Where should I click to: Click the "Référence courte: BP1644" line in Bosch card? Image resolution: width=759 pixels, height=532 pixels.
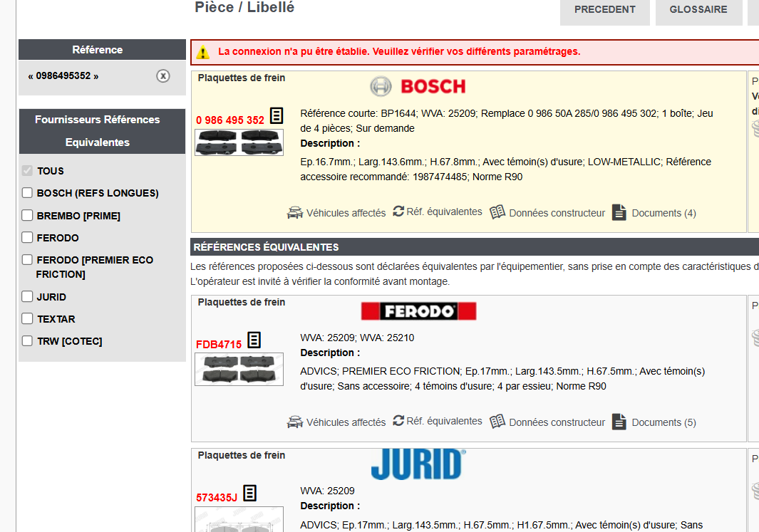click(x=506, y=120)
